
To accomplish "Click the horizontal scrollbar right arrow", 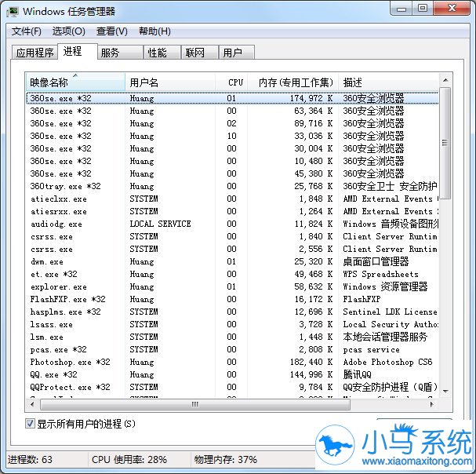I will pos(431,404).
